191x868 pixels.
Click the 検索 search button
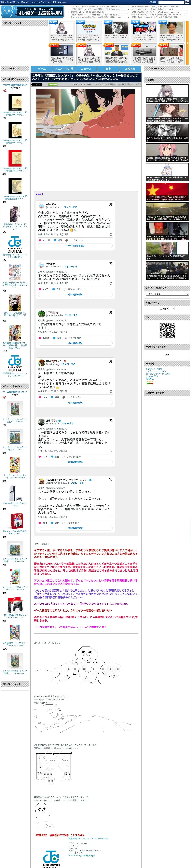tap(187, 2)
